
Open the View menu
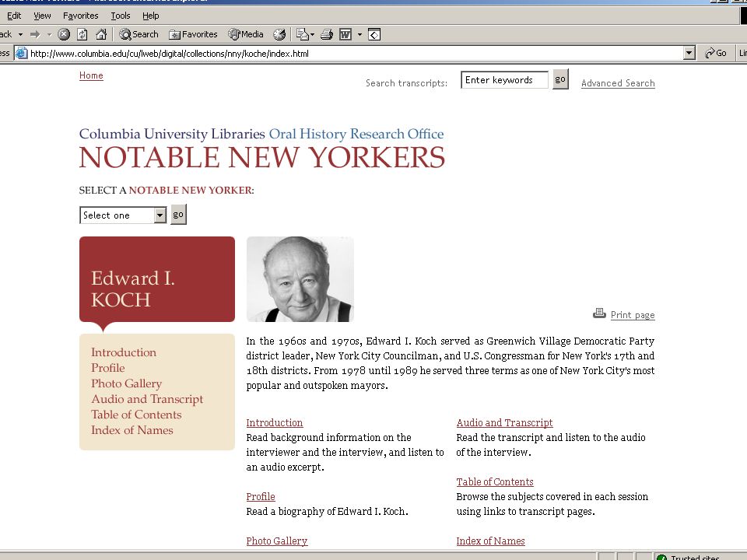pos(42,16)
